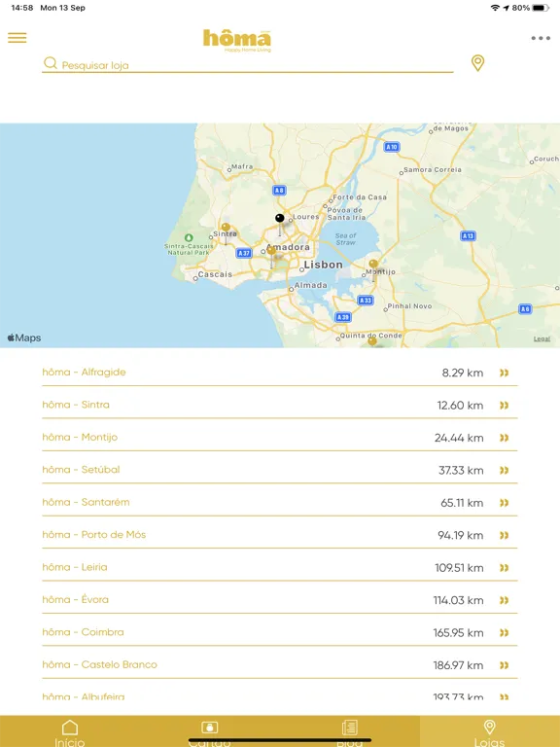Open hôma - Leiria store
The height and width of the screenshot is (747, 560).
(x=280, y=567)
